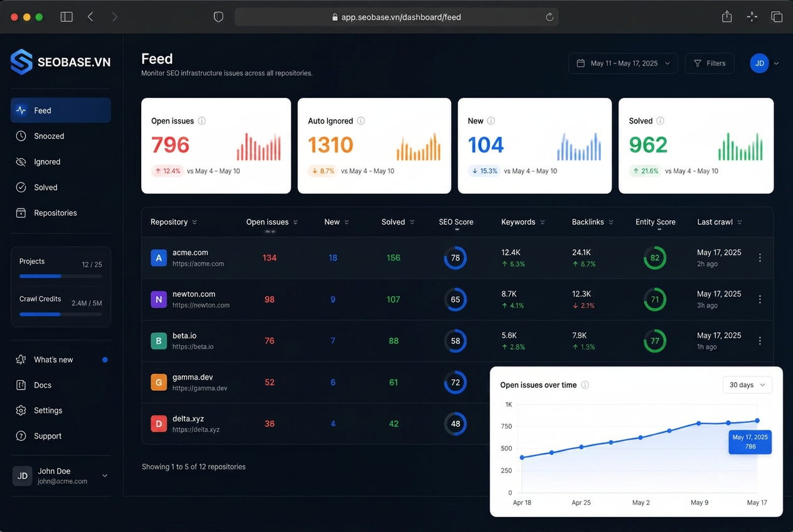Click the gamma.dev repository name
The height and width of the screenshot is (532, 793).
pos(193,377)
